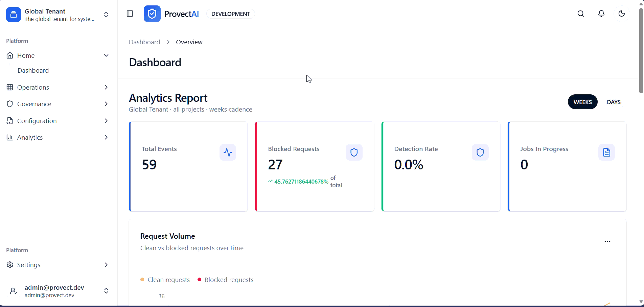The height and width of the screenshot is (307, 644).
Task: Collapse the Home section chevron
Action: point(106,55)
